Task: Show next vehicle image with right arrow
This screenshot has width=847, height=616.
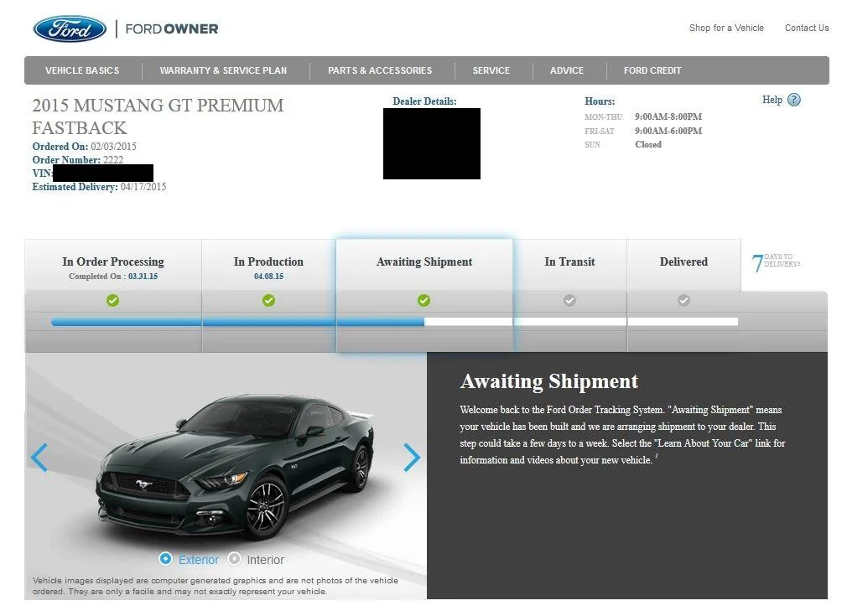Action: click(412, 458)
